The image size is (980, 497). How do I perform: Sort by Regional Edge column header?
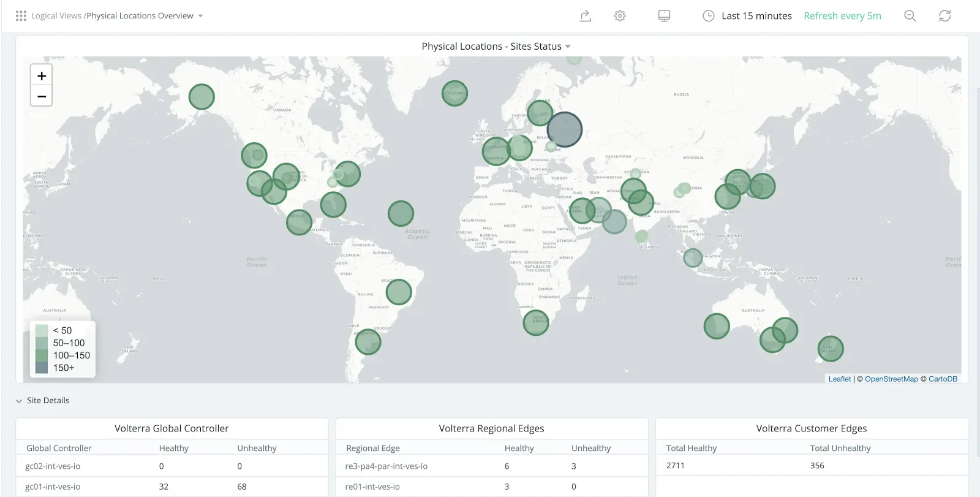373,449
